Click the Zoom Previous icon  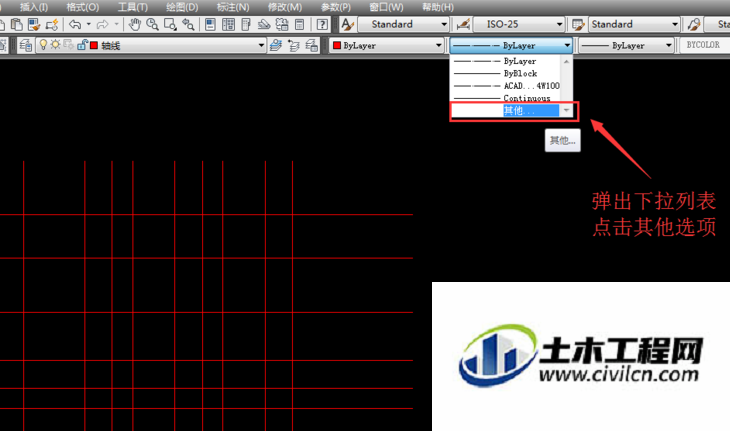click(188, 24)
